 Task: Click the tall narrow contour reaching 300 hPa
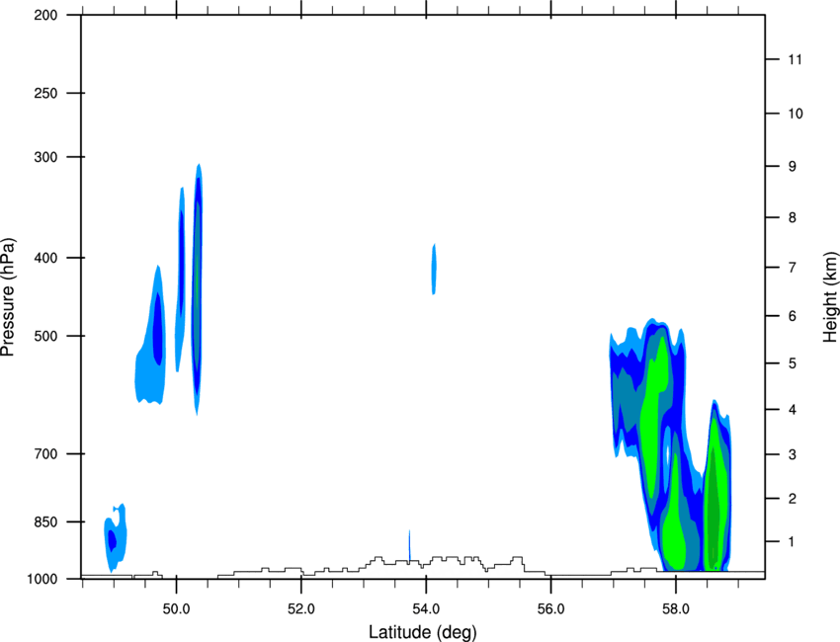tap(197, 289)
